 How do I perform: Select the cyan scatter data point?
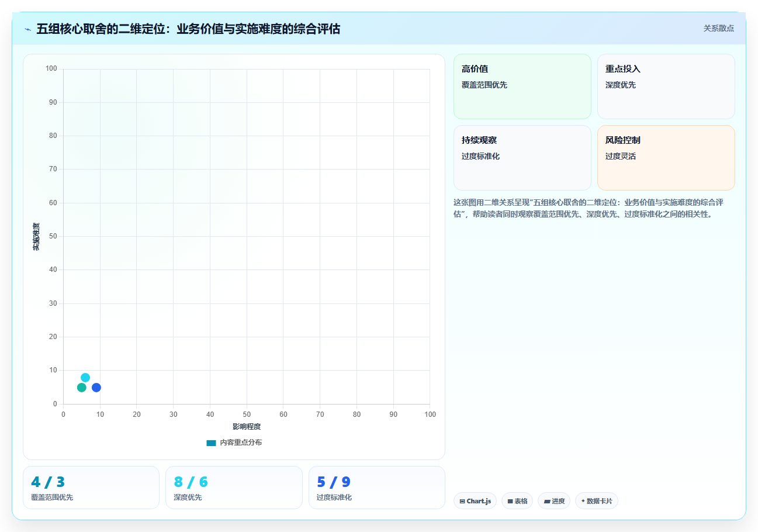pyautogui.click(x=85, y=378)
